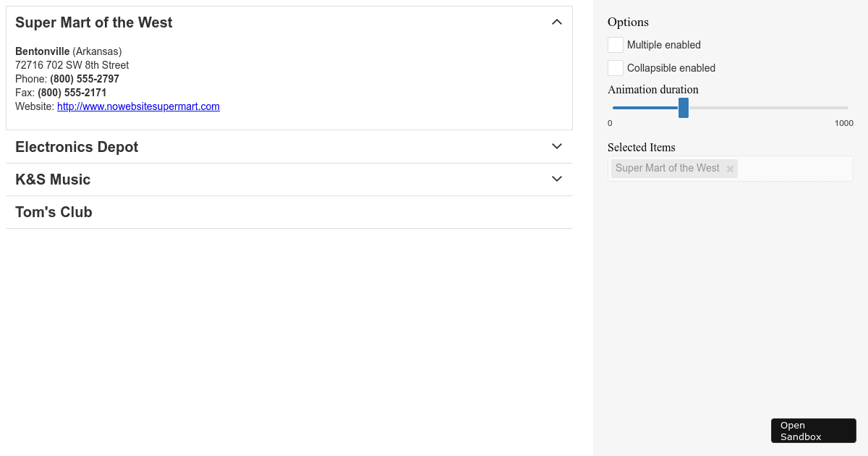
Task: Click the expander arrow beside K&S Music
Action: pos(556,178)
